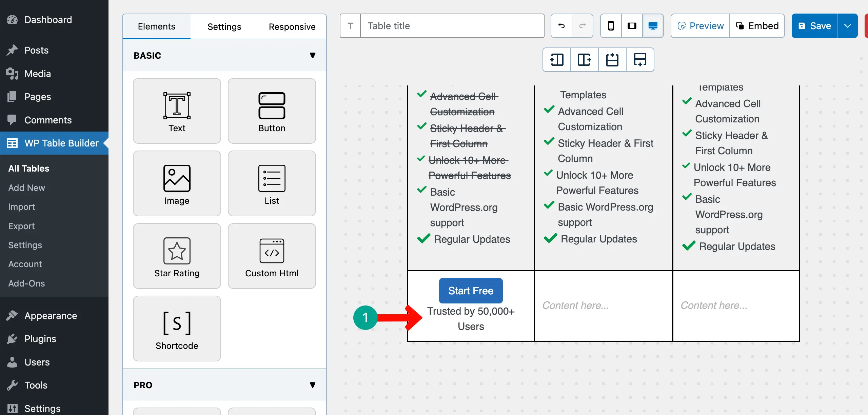Switch to tablet preview mode
Viewport: 868px width, 415px height.
tap(632, 26)
